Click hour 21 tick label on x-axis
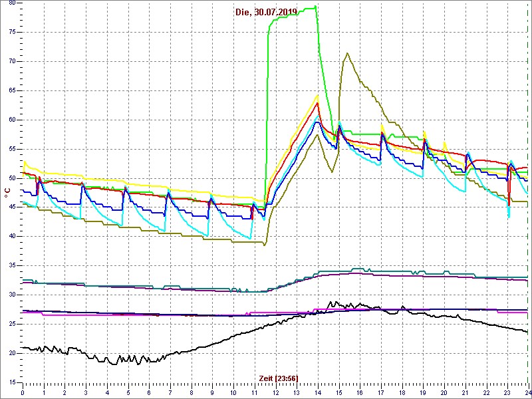The height and width of the screenshot is (399, 532). point(465,393)
